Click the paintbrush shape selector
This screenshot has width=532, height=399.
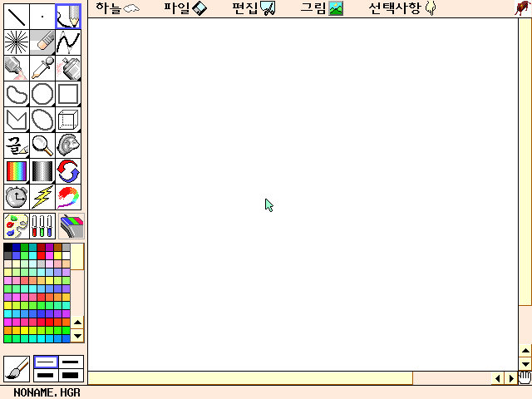coord(17,368)
